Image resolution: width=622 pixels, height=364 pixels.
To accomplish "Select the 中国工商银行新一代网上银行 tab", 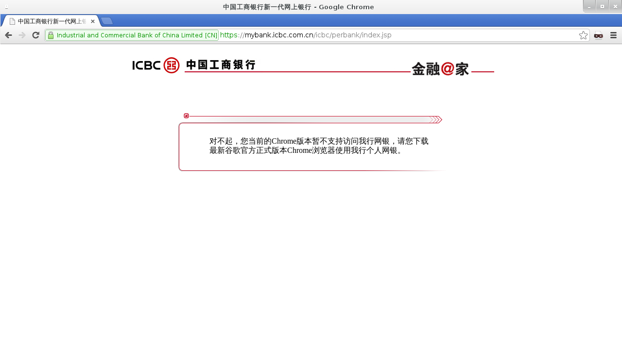I will click(51, 21).
